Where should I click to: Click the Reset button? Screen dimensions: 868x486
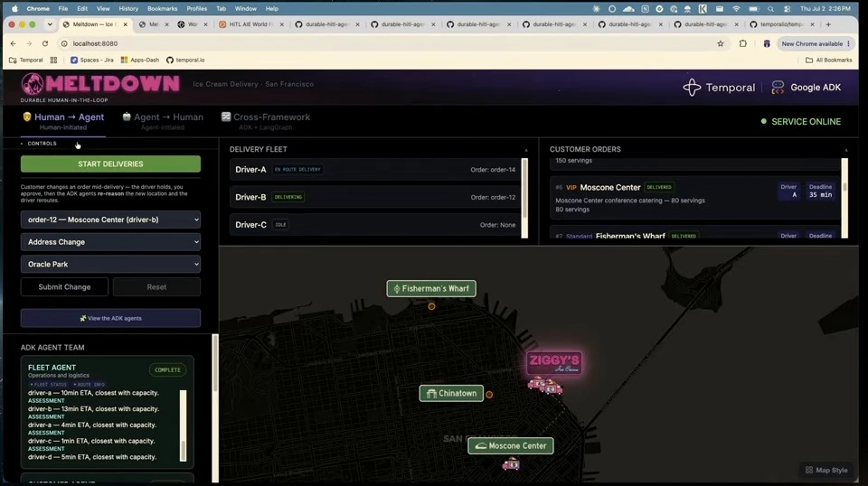156,287
